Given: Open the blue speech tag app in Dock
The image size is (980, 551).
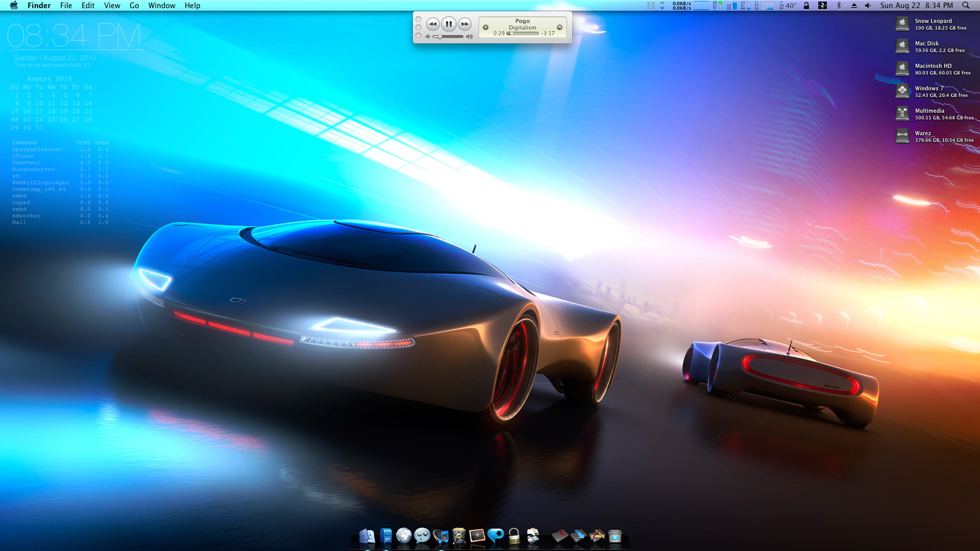Looking at the screenshot, I should pos(496,536).
